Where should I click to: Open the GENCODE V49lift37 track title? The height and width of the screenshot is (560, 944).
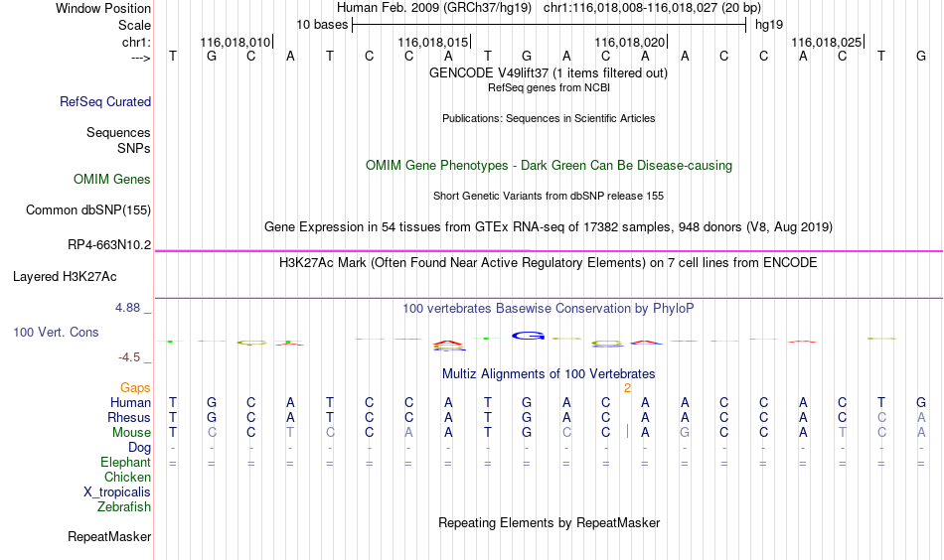coord(549,72)
